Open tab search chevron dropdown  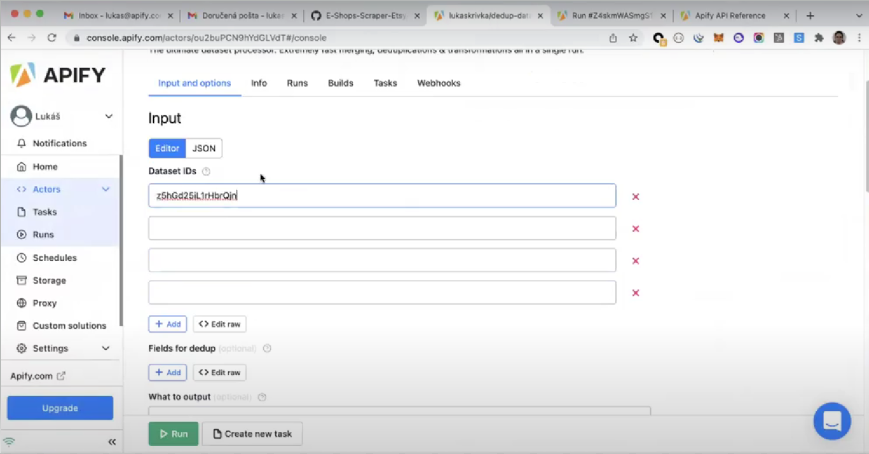tap(859, 16)
